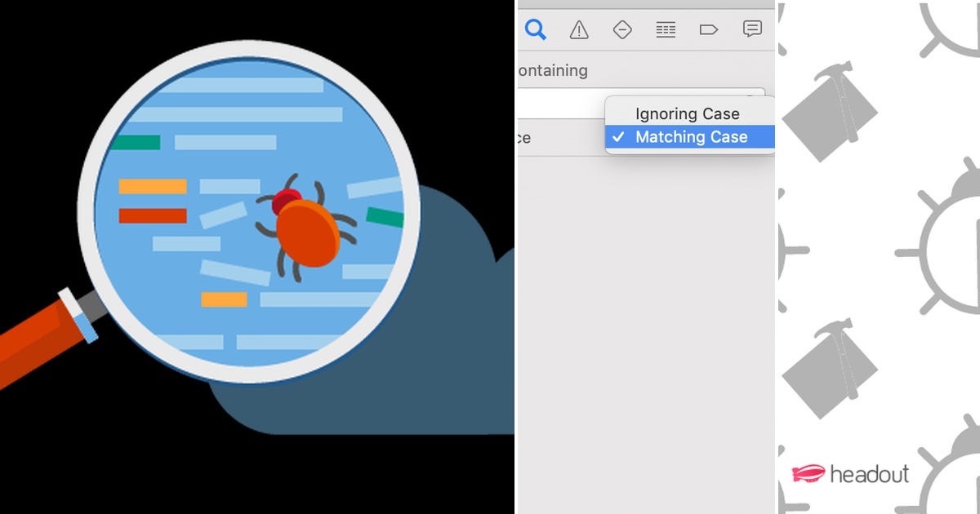Select Ignoring Case from the menu
This screenshot has width=980, height=514.
click(x=688, y=113)
